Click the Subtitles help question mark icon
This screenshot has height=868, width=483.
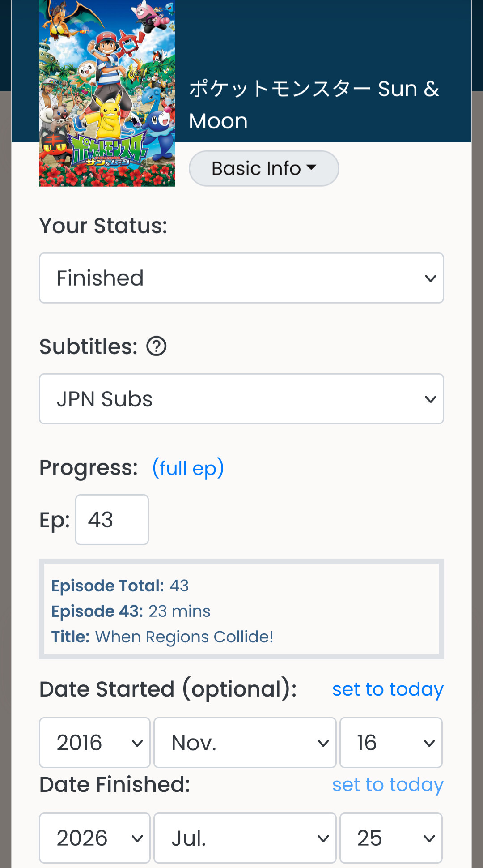(x=157, y=346)
